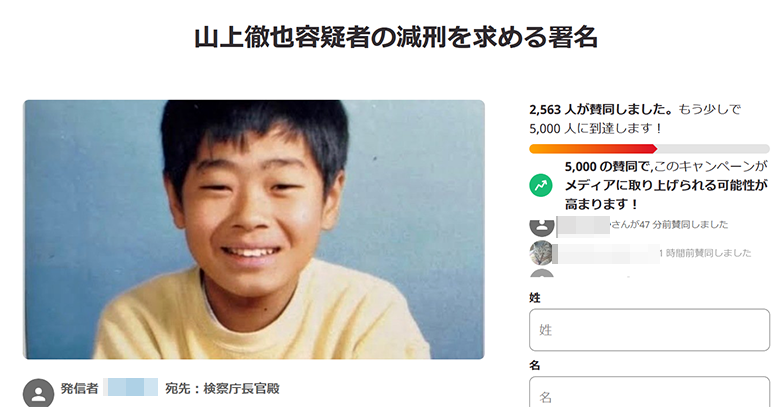Click the blurred name next to 発信者
Viewport: 780px width, 407px height.
tap(130, 387)
